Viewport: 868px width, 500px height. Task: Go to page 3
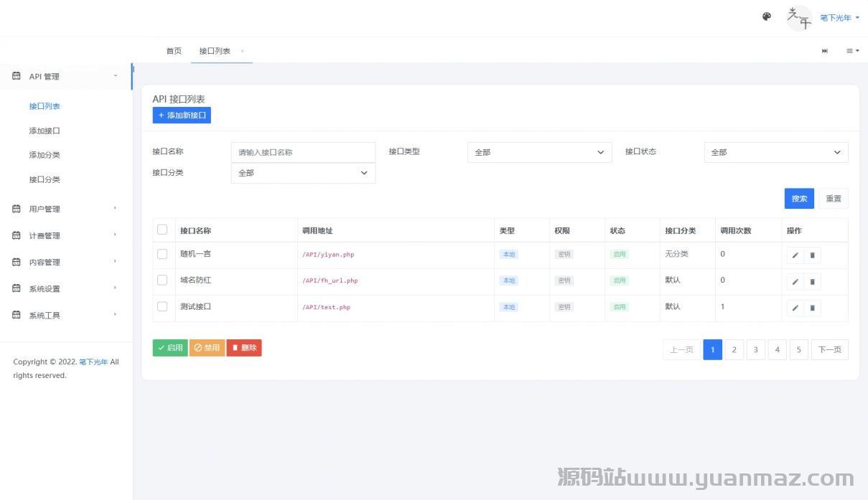click(x=755, y=350)
